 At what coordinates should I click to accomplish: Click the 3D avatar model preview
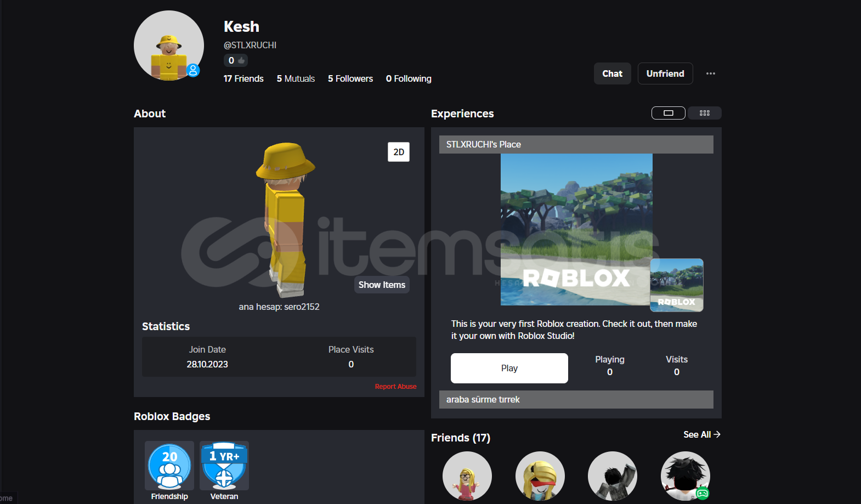pyautogui.click(x=284, y=219)
